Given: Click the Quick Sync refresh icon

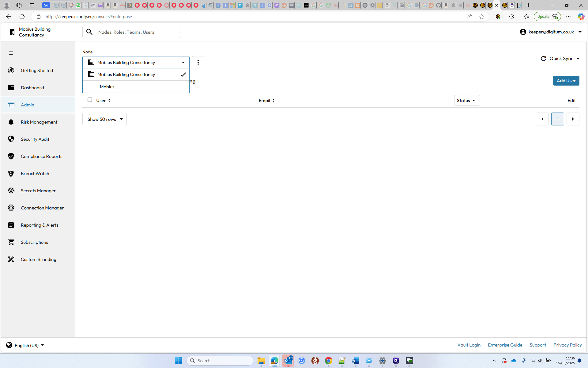Looking at the screenshot, I should pos(543,59).
